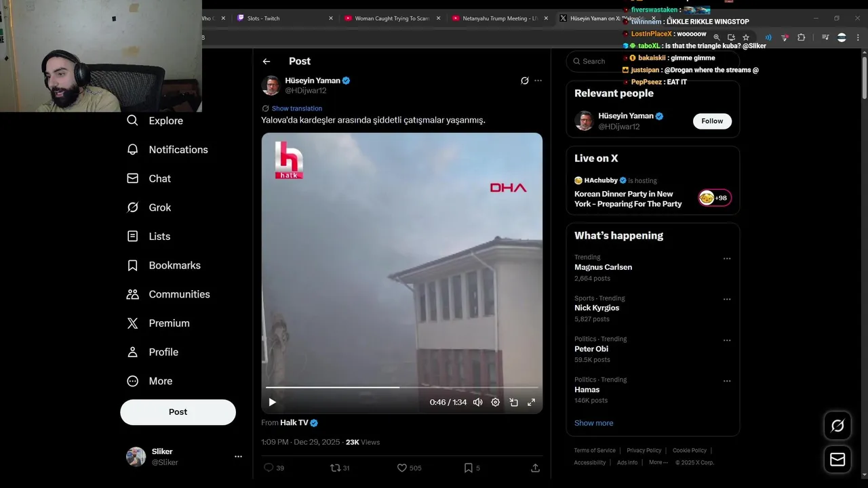Open Lists in the left sidebar

point(149,237)
